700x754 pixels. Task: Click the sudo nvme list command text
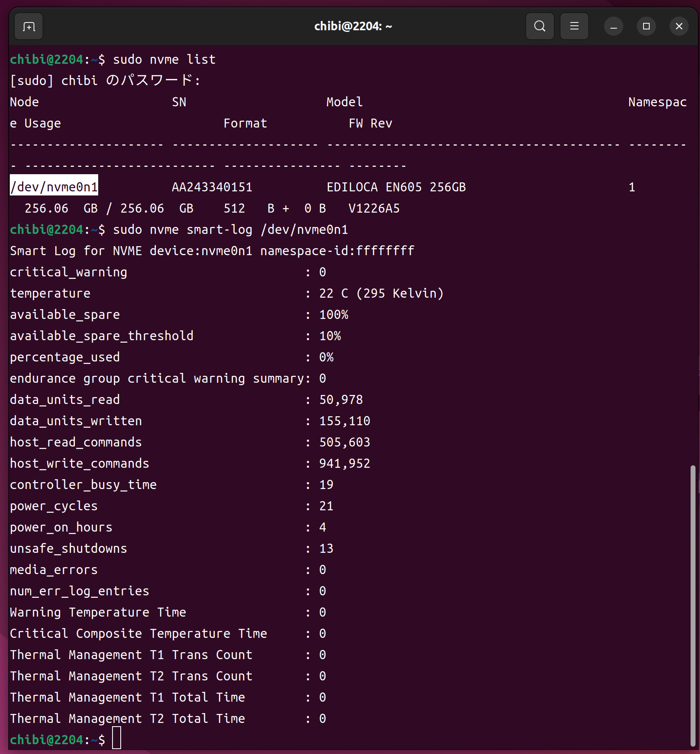tap(164, 60)
